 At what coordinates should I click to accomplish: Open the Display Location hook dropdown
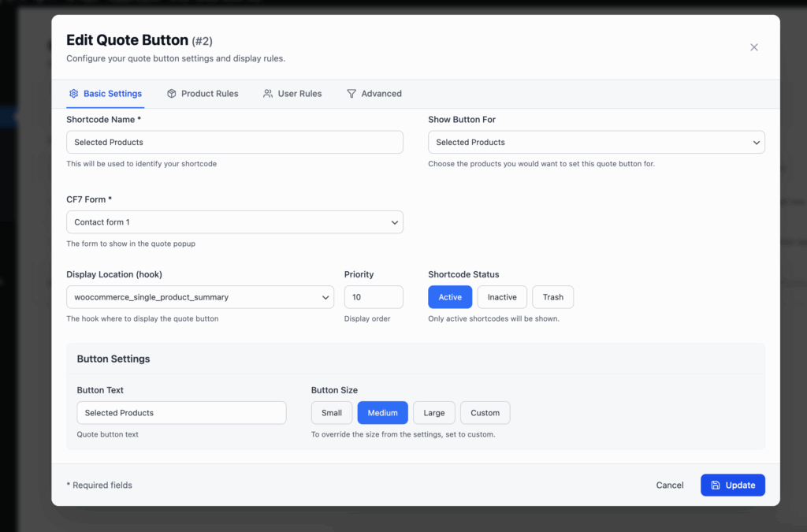[x=200, y=297]
